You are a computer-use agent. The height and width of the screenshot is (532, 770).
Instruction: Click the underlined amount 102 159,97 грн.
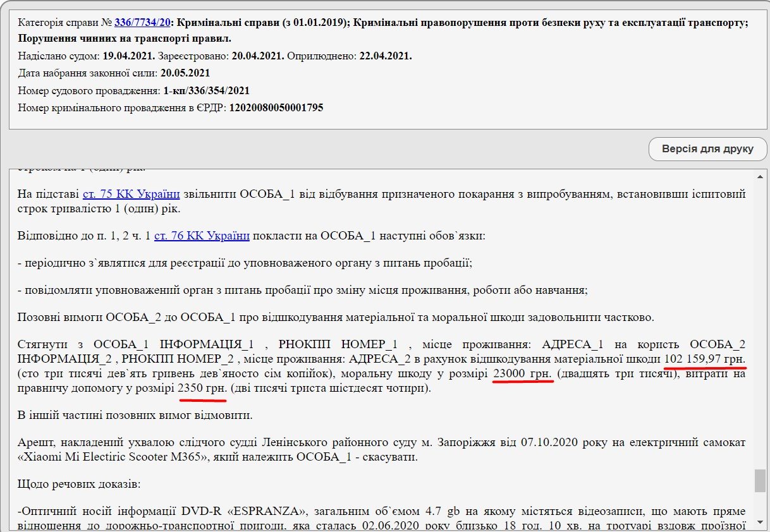(x=704, y=360)
